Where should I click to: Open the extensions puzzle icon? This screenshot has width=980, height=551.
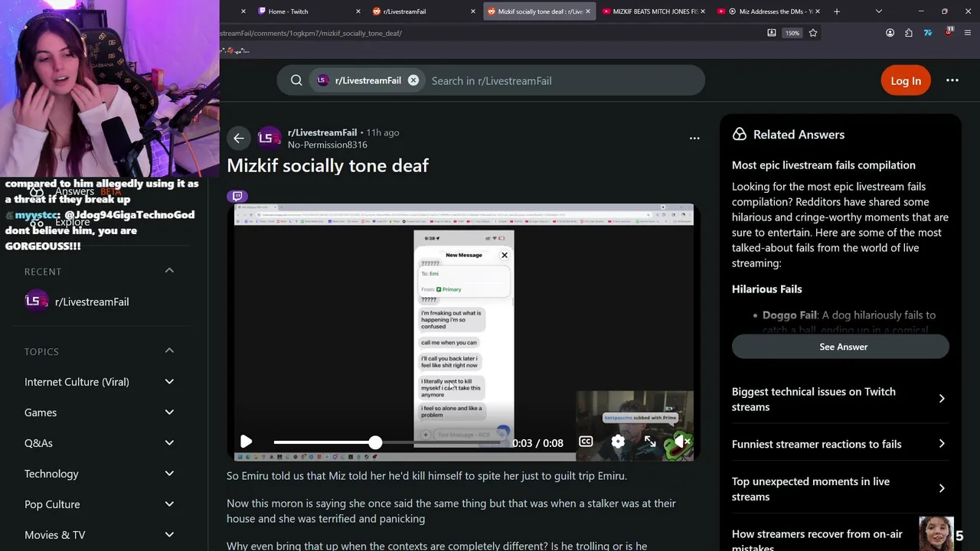[x=909, y=33]
